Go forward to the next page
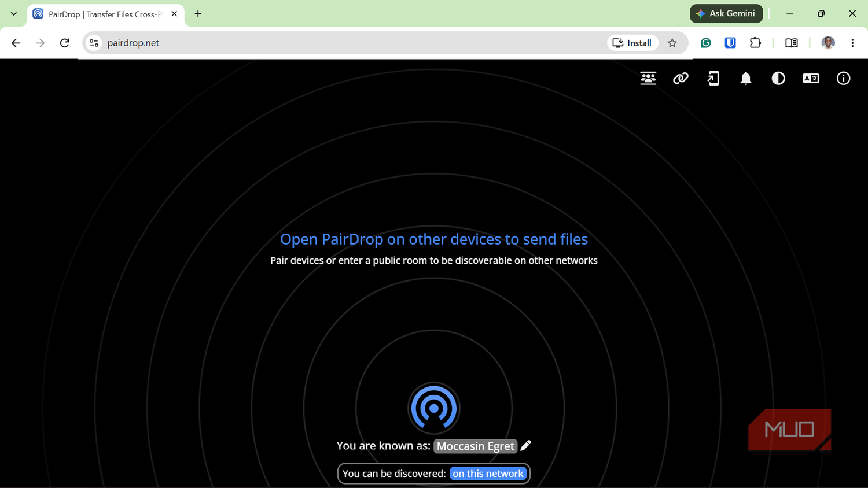The width and height of the screenshot is (868, 488). coord(40,43)
